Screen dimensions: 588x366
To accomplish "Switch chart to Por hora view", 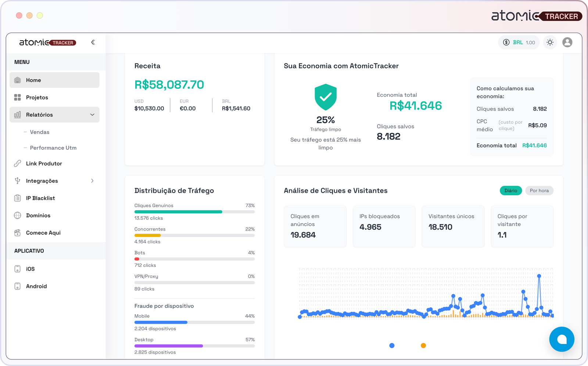I will [539, 191].
